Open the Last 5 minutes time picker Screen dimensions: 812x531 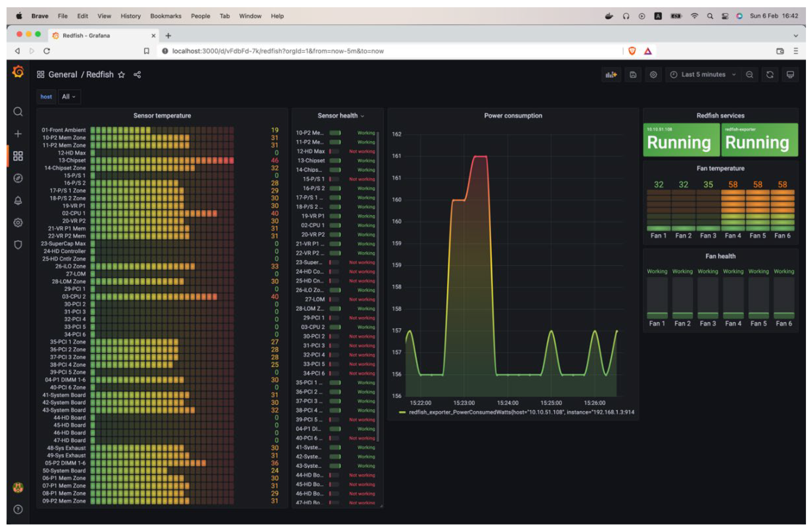click(x=703, y=75)
